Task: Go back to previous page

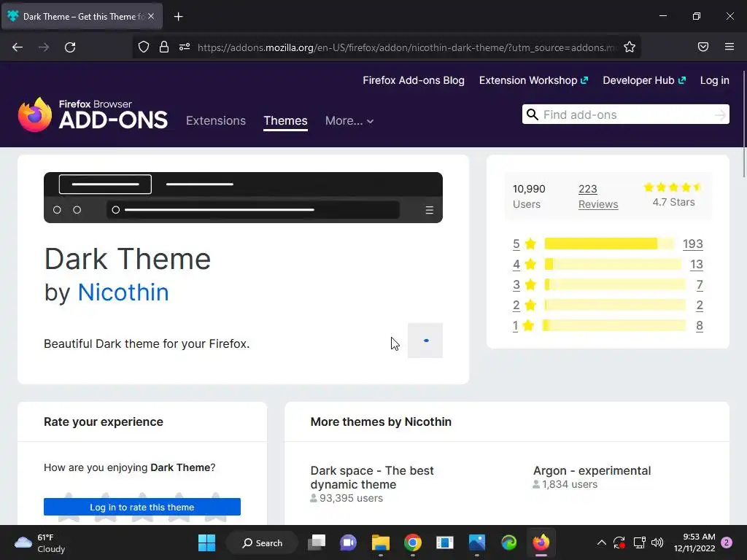Action: [x=18, y=47]
